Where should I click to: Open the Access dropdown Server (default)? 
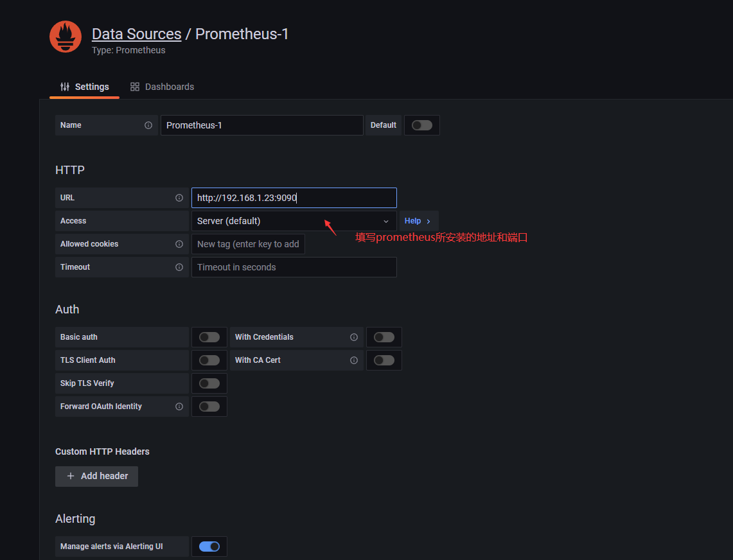click(294, 221)
